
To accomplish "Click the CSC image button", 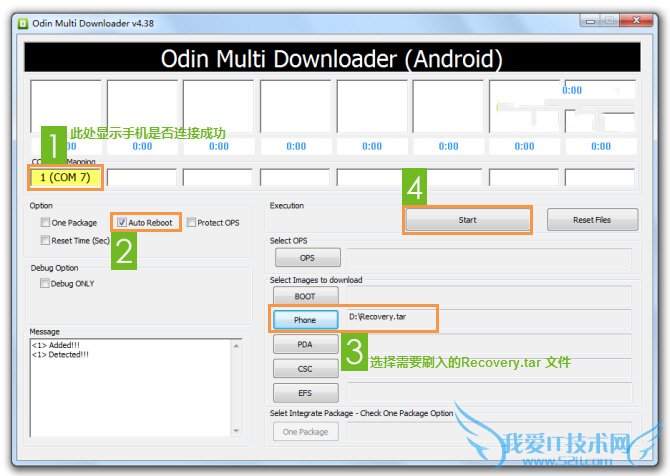I will tap(306, 369).
